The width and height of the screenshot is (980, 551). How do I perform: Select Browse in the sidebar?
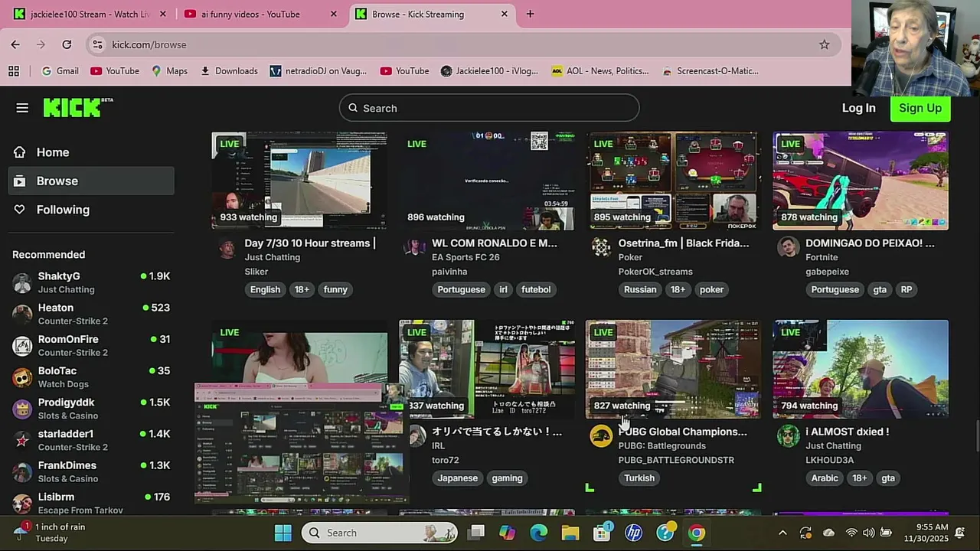point(91,181)
